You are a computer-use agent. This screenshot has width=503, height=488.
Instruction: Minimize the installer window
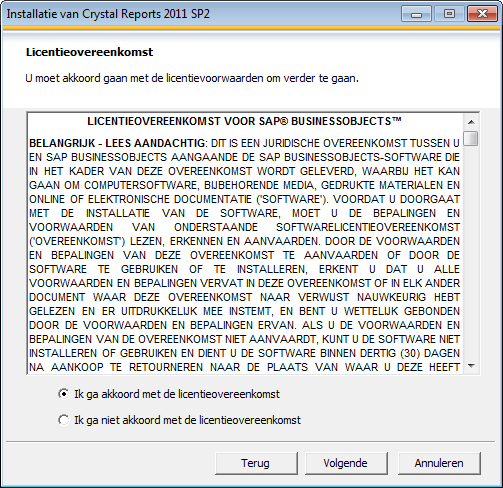(x=416, y=14)
